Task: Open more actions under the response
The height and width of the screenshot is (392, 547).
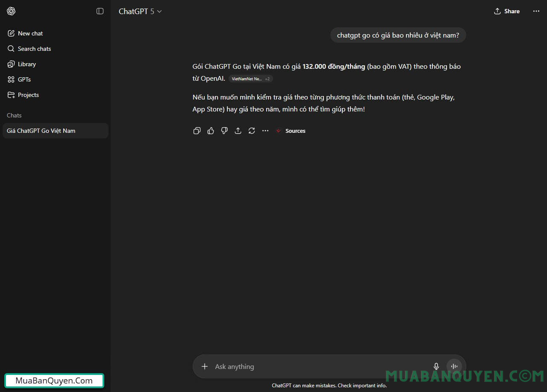Action: pos(265,131)
